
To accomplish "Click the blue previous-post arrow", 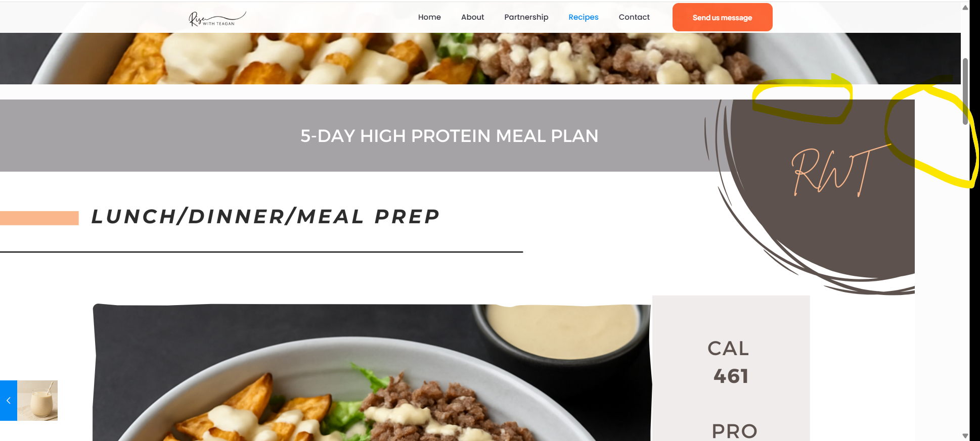I will [9, 401].
